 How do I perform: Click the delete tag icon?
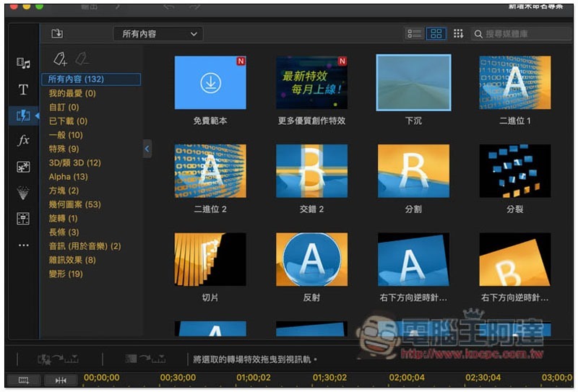click(x=82, y=58)
